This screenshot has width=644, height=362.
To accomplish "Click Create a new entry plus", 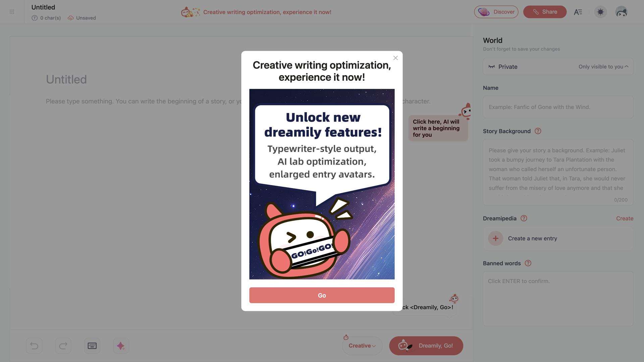I will pos(495,238).
